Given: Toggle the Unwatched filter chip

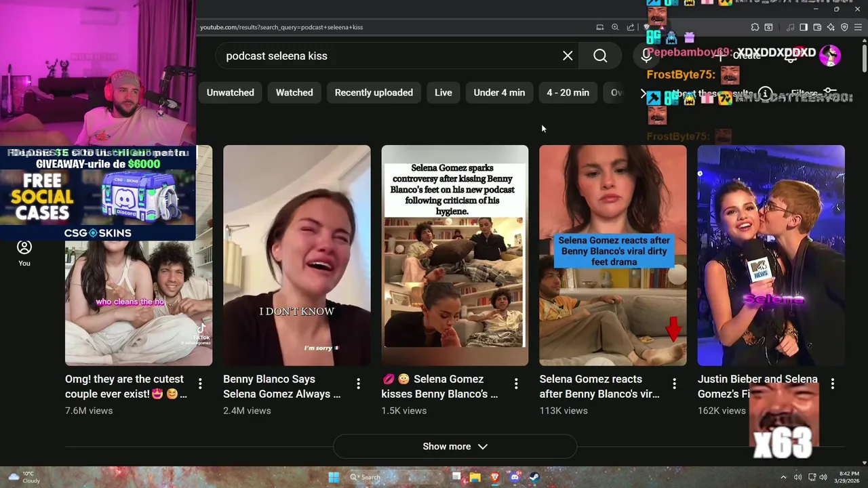Looking at the screenshot, I should [231, 92].
